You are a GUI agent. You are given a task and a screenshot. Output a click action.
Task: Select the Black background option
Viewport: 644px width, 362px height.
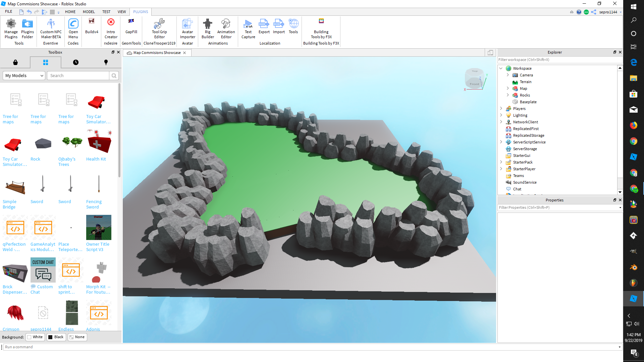click(x=56, y=337)
